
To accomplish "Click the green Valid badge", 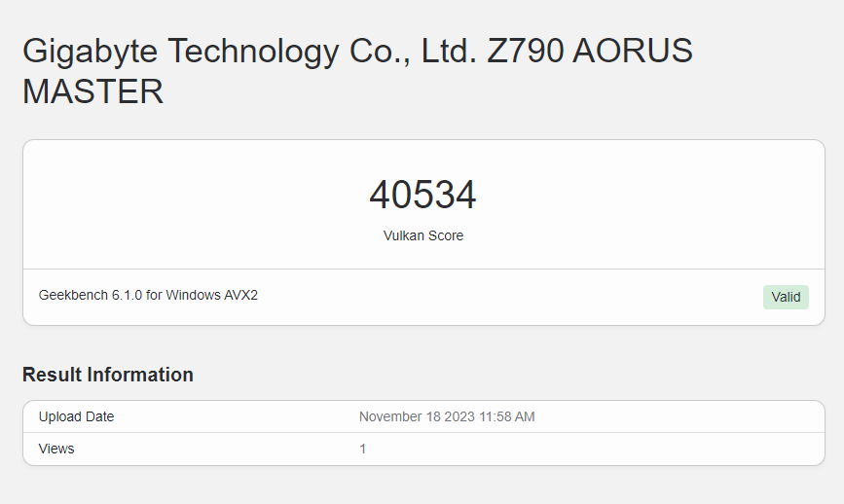I will click(x=786, y=297).
